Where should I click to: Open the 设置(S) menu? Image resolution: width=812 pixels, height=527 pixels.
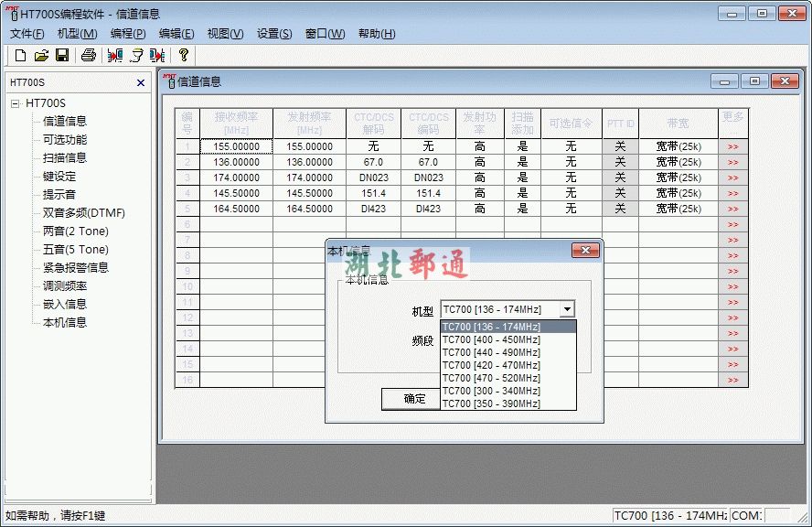tap(274, 34)
